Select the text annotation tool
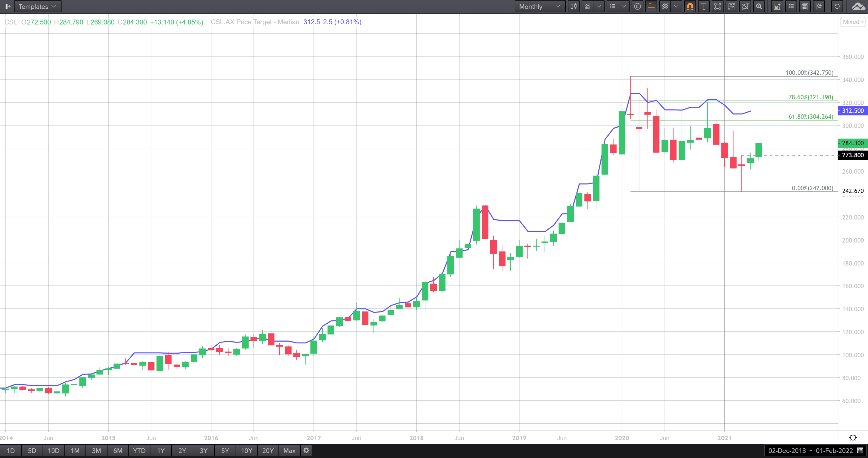This screenshot has width=868, height=458. click(703, 6)
